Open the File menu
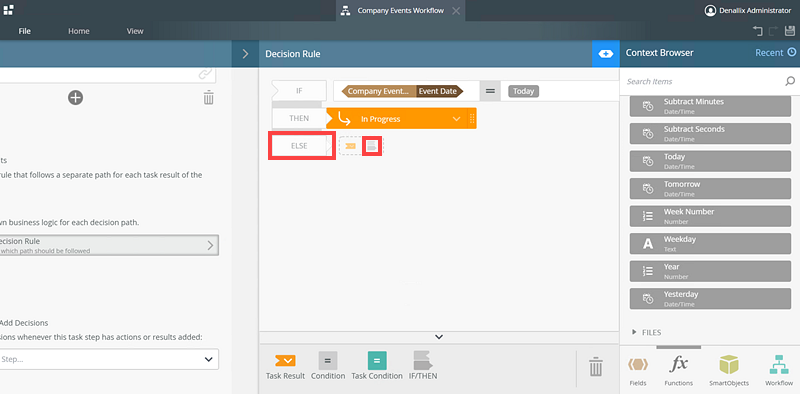The image size is (800, 394). coord(24,31)
